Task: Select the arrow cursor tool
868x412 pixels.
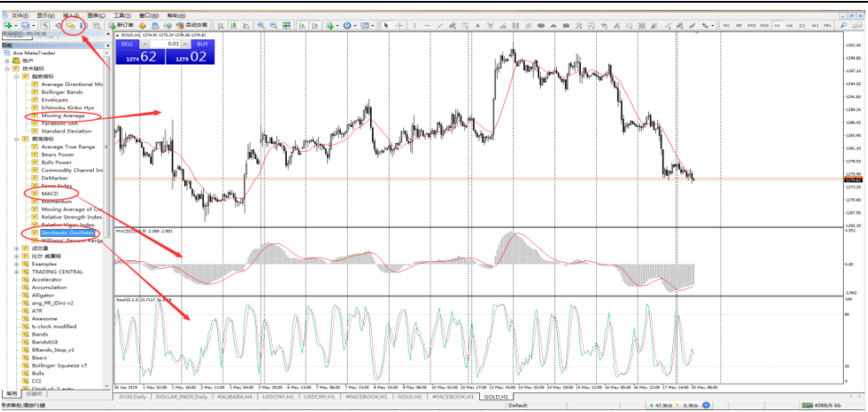Action: point(387,25)
